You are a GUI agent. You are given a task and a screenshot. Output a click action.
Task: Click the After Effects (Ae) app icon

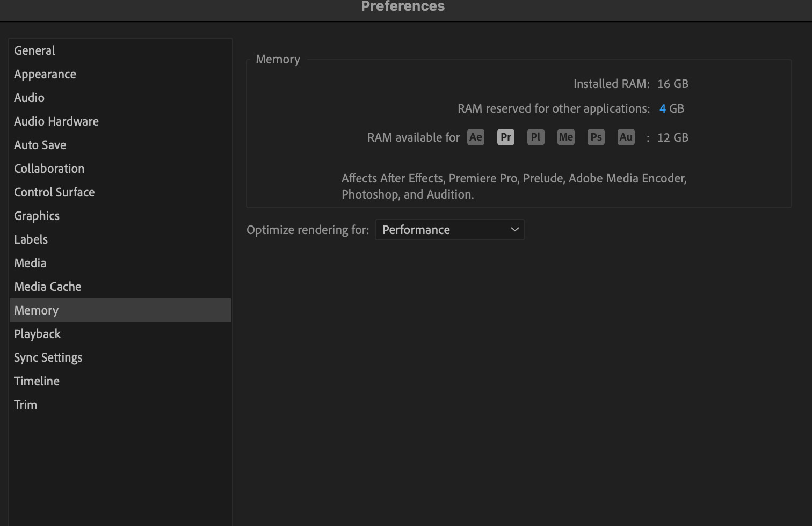pyautogui.click(x=475, y=137)
